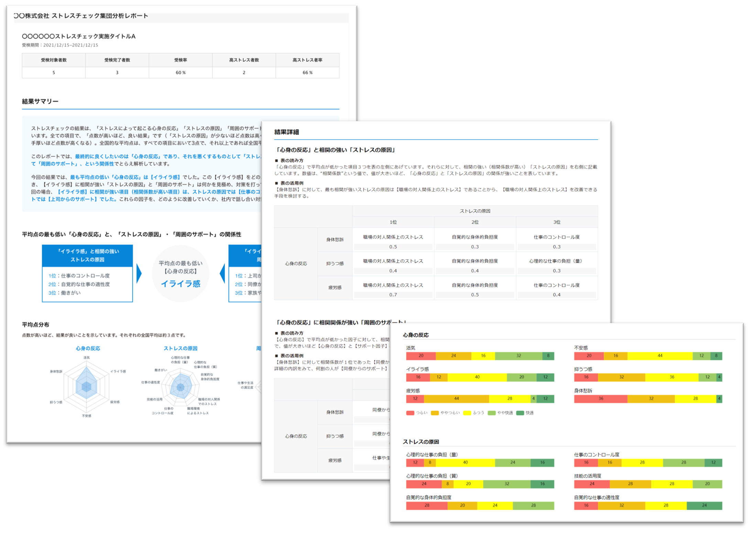This screenshot has height=534, width=756.
Task: Click the yellow ふつう legend swatch
Action: [x=467, y=413]
